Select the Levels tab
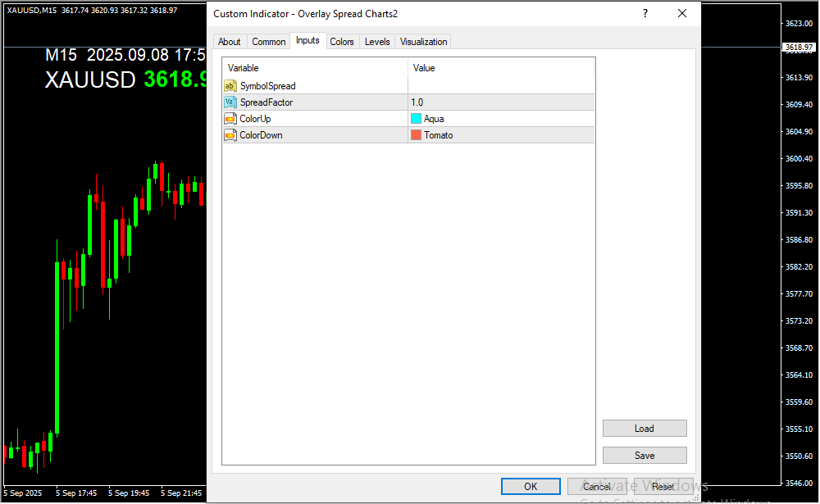 377,42
